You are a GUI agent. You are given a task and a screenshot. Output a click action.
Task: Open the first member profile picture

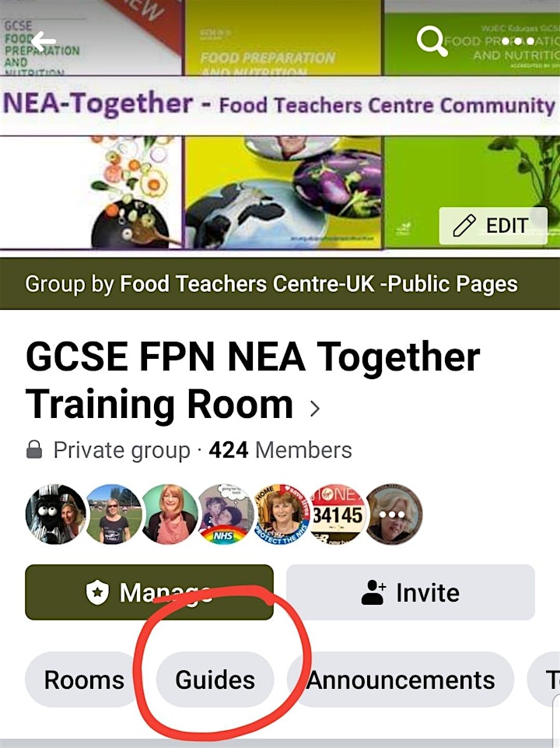click(x=56, y=514)
